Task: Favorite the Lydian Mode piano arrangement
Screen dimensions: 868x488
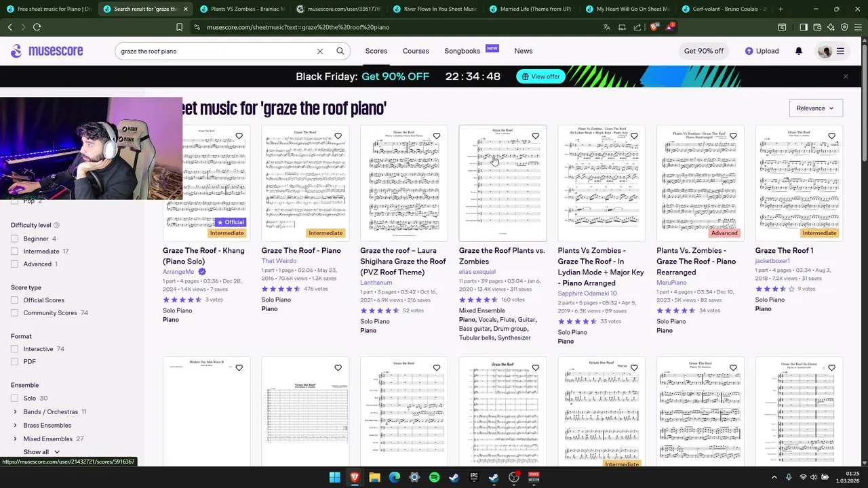Action: pos(634,136)
